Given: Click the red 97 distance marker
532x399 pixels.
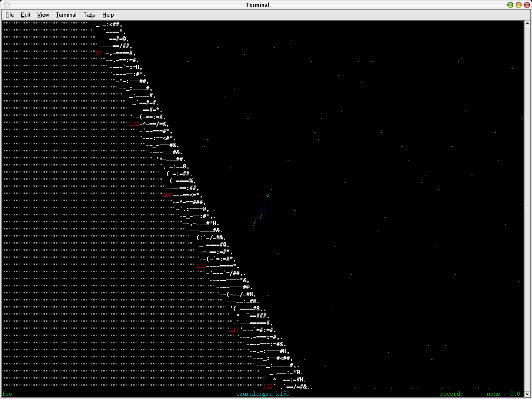Looking at the screenshot, I should 99,53.
